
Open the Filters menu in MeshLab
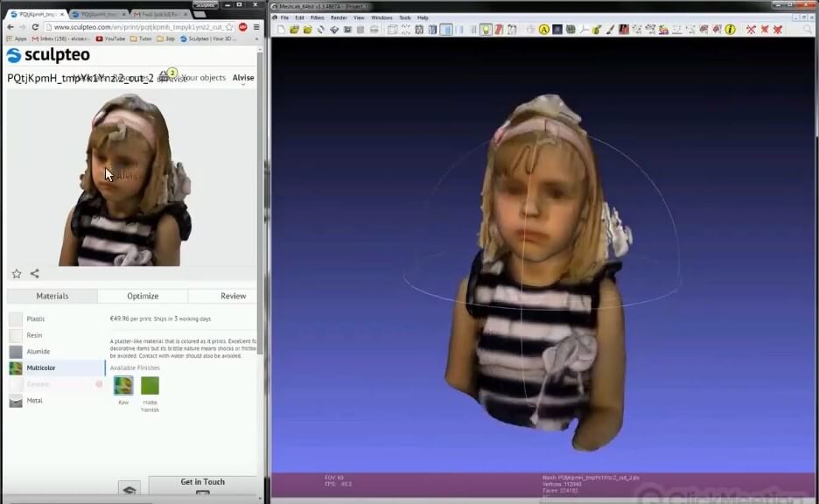coord(317,17)
